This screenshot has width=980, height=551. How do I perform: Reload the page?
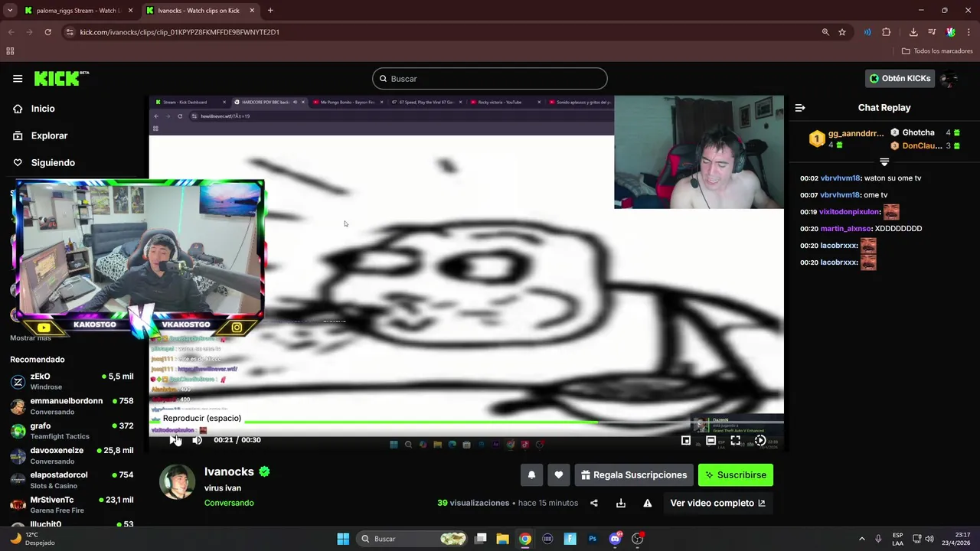[x=47, y=32]
